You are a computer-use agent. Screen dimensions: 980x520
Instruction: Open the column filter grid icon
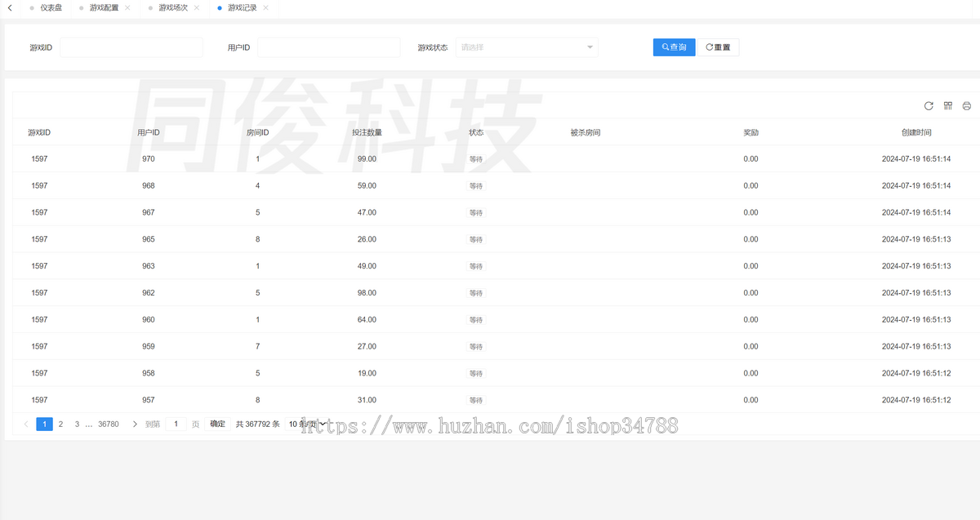(948, 106)
